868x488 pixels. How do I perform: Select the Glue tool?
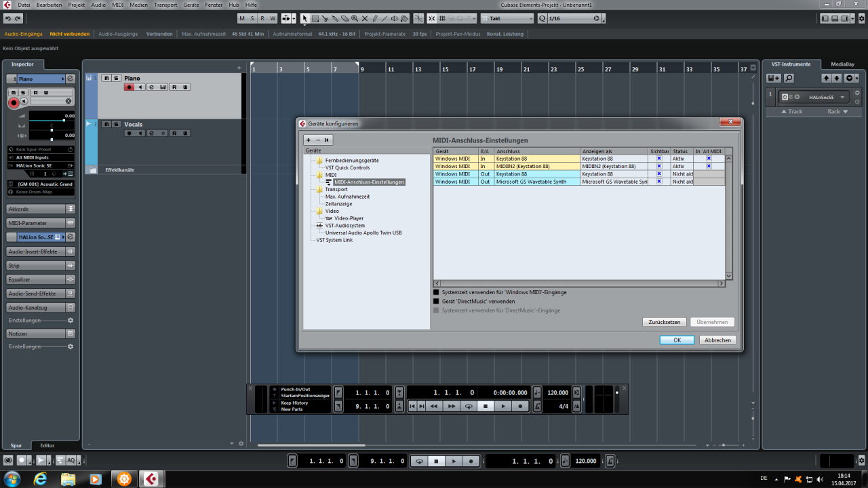(335, 18)
